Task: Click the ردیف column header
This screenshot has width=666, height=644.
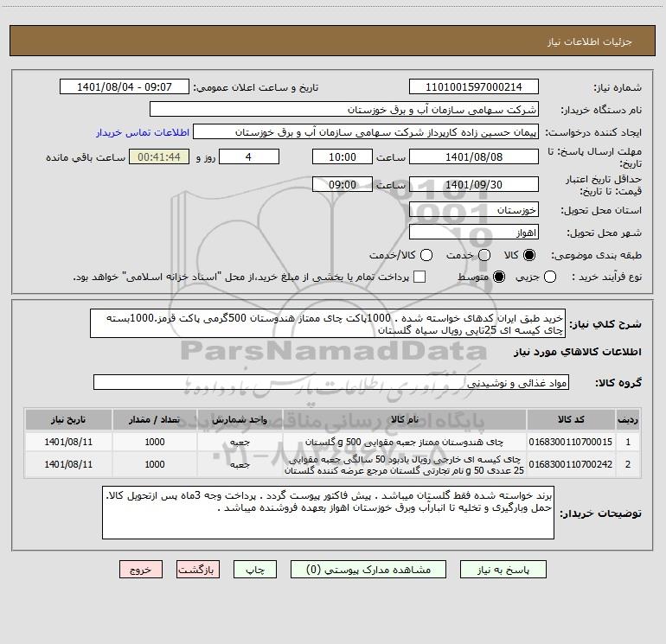Action: pyautogui.click(x=628, y=419)
